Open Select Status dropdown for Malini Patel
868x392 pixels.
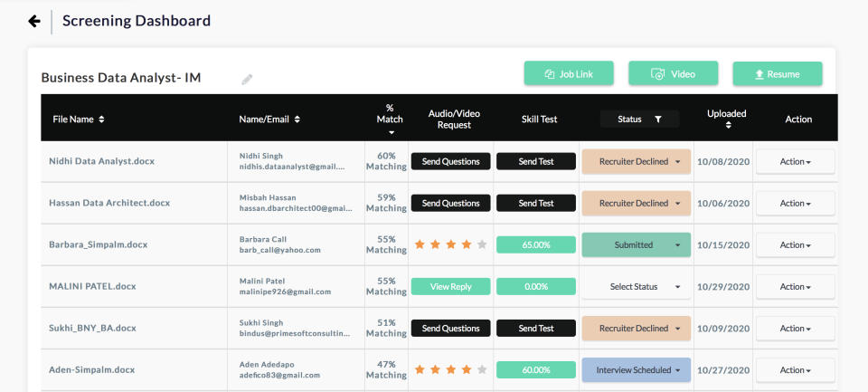pos(636,287)
